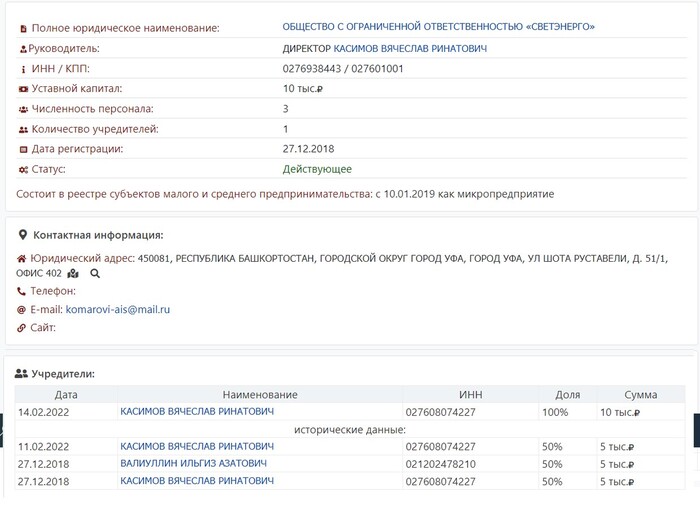Click the gears icon next to Статус
The image size is (700, 523).
click(x=23, y=169)
